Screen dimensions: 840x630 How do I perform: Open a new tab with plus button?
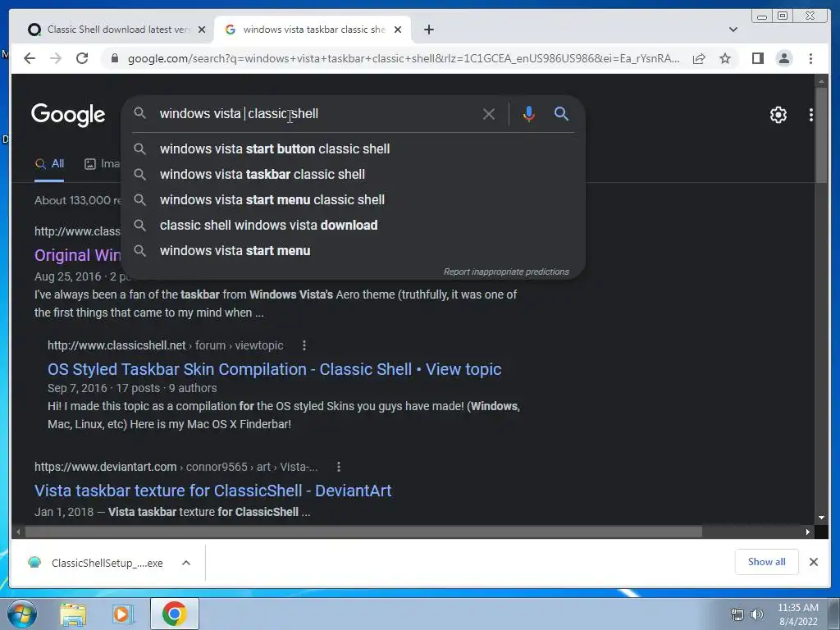click(428, 30)
